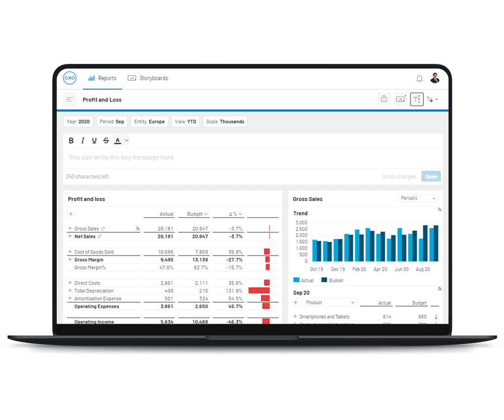This screenshot has width=504, height=420.
Task: Click the CXO logo icon
Action: point(70,78)
